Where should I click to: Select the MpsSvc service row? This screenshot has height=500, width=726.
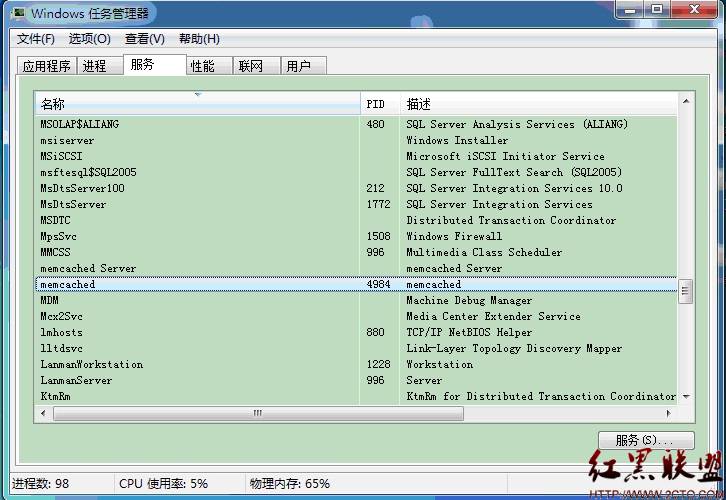[x=356, y=236]
